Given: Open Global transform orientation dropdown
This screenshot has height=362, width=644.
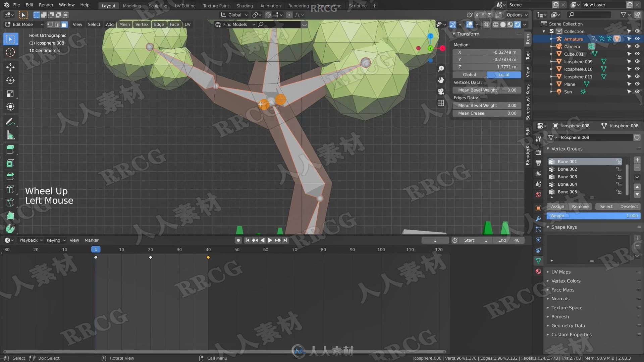Looking at the screenshot, I should (x=234, y=15).
